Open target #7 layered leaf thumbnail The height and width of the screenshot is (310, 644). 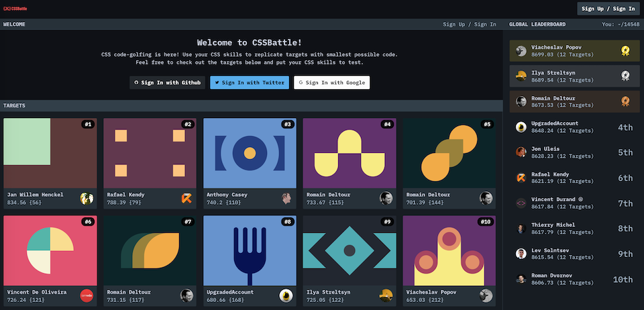[150, 250]
